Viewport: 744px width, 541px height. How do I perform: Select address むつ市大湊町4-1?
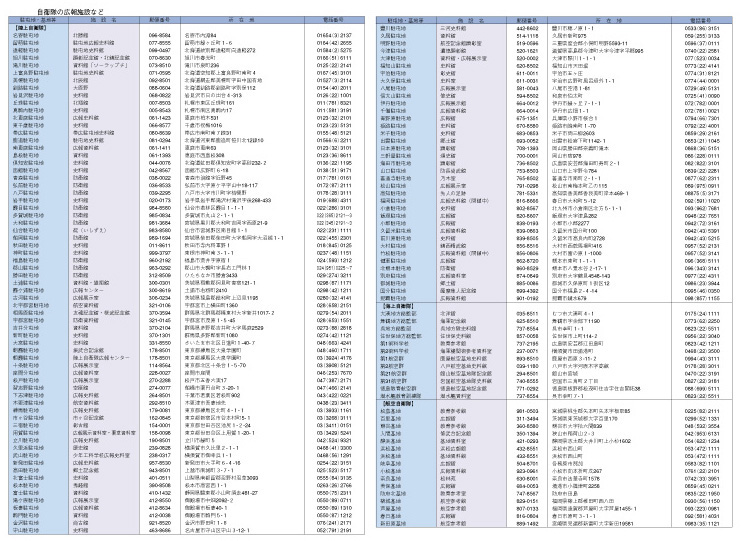pyautogui.click(x=573, y=314)
